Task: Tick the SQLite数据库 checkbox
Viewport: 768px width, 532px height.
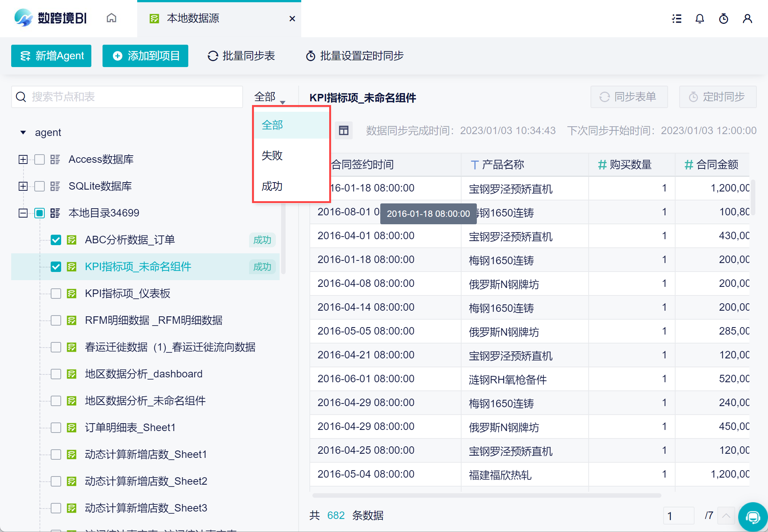Action: click(40, 186)
